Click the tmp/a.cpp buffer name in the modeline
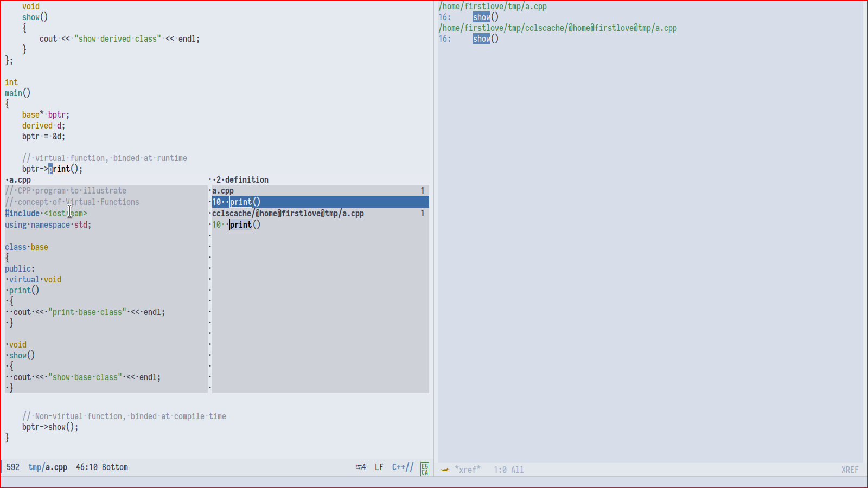The height and width of the screenshot is (488, 868). [48, 467]
